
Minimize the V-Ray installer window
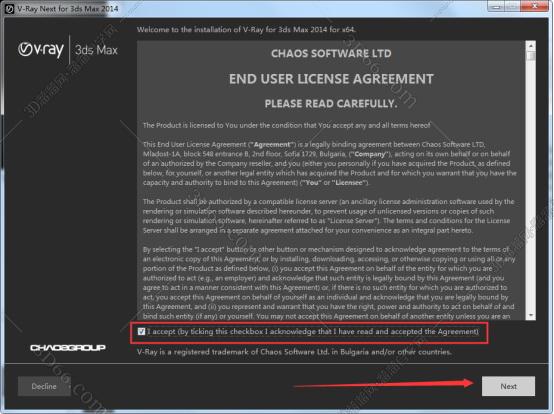[x=497, y=6]
